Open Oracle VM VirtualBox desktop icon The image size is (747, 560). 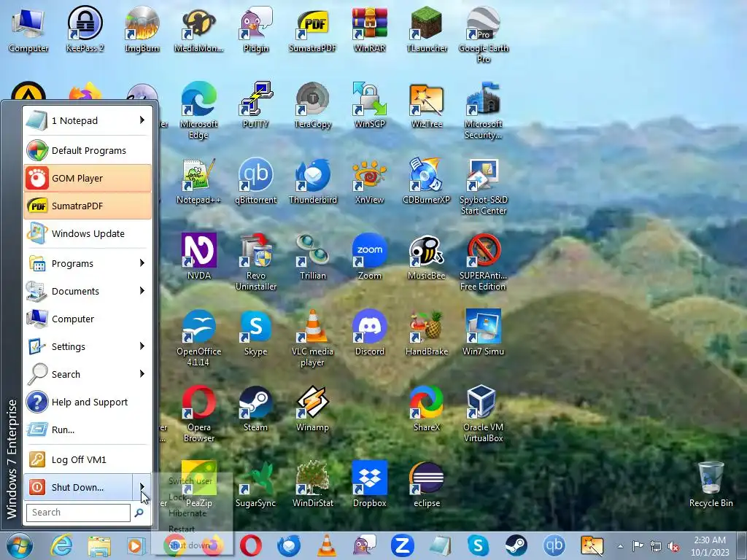tap(484, 414)
